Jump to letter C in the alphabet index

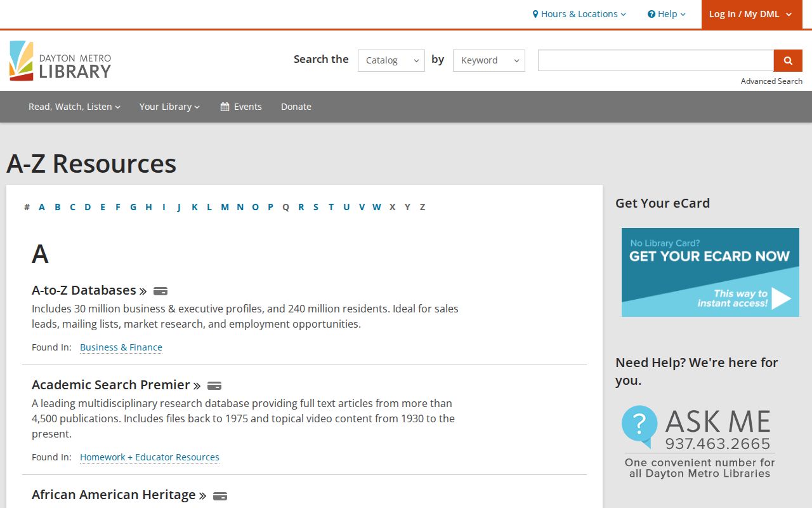[x=72, y=207]
